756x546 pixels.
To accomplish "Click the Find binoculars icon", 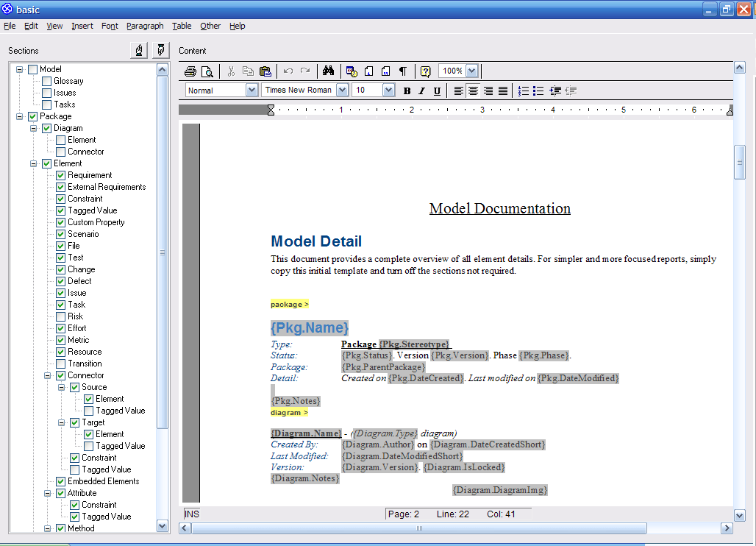I will point(329,71).
